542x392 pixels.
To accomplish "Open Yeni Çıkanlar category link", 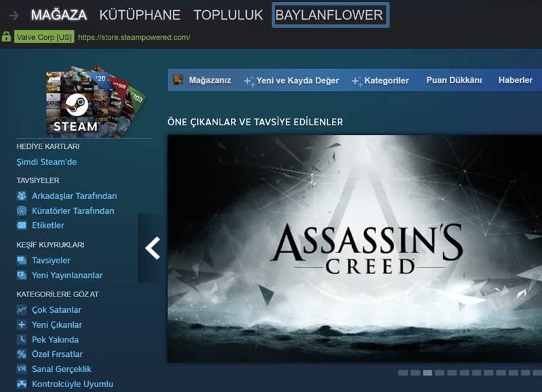I will (57, 325).
